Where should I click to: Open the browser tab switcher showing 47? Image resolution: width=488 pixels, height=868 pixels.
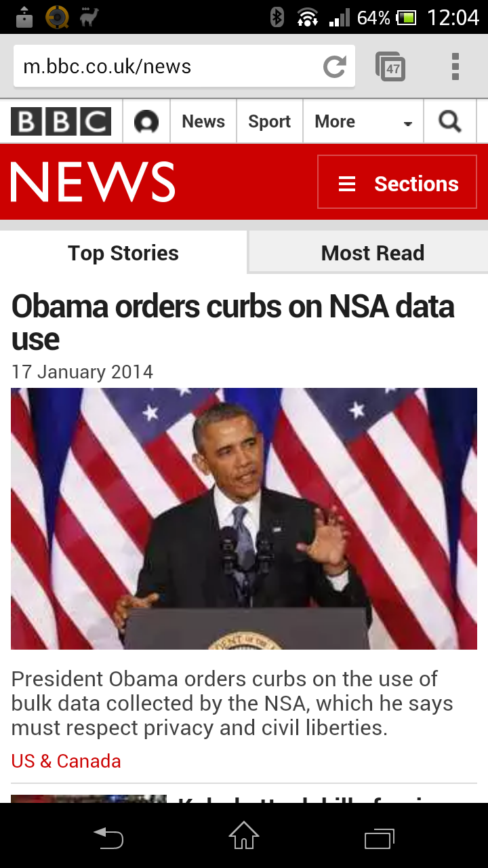click(390, 66)
